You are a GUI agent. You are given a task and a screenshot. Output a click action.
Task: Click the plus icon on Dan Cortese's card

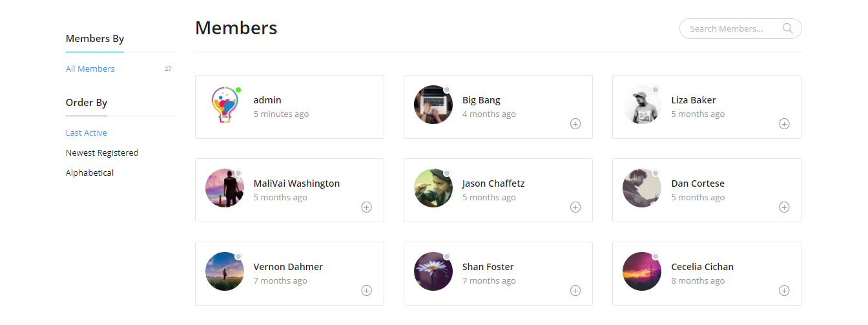[784, 207]
